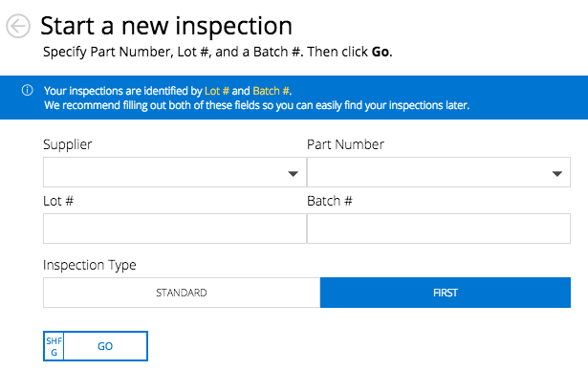Click the Part Number field label
Image resolution: width=588 pixels, height=392 pixels.
pyautogui.click(x=345, y=144)
